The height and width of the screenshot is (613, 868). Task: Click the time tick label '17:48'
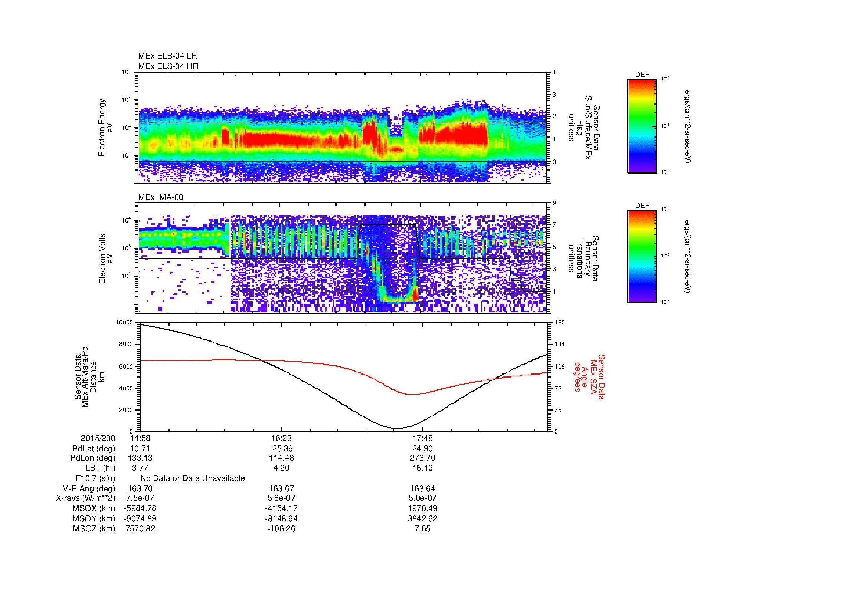(x=423, y=438)
